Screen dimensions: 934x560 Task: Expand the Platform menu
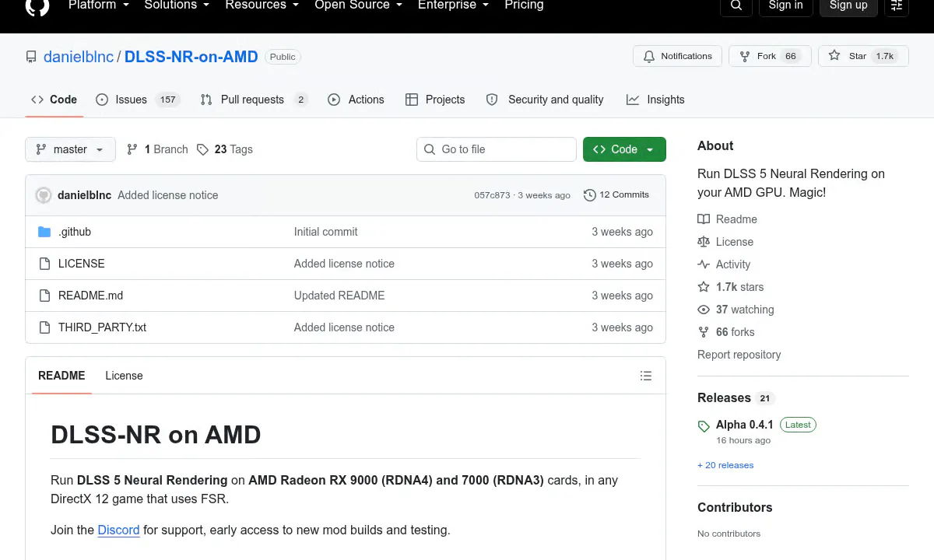(97, 5)
